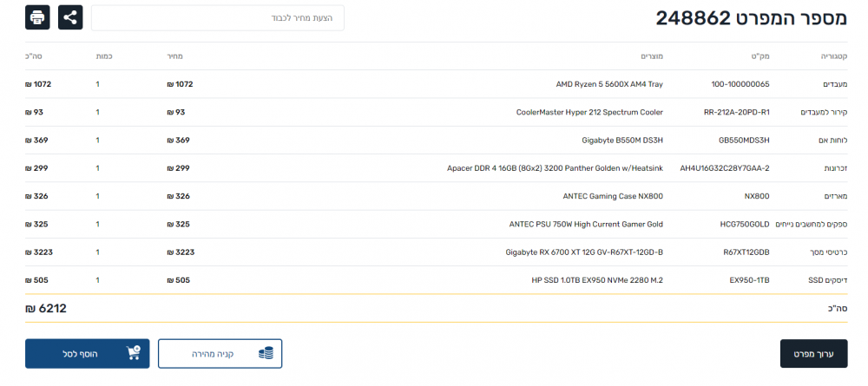Screen dimensions: 868x386
Task: Click the grand total 6212 ₪ value
Action: (x=46, y=309)
